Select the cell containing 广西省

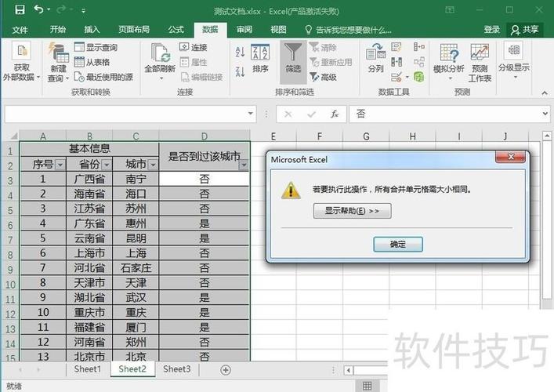click(89, 179)
